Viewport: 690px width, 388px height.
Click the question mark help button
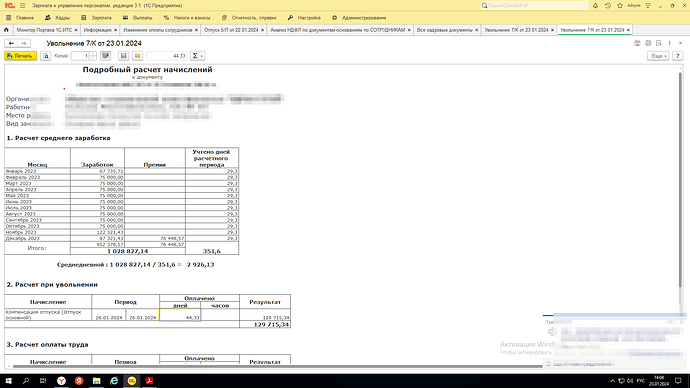pyautogui.click(x=678, y=56)
